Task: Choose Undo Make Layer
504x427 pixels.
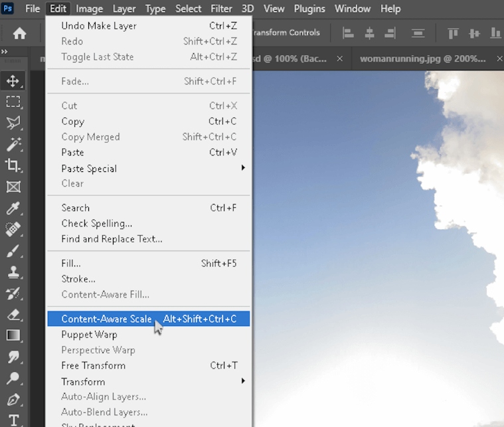Action: (x=149, y=26)
